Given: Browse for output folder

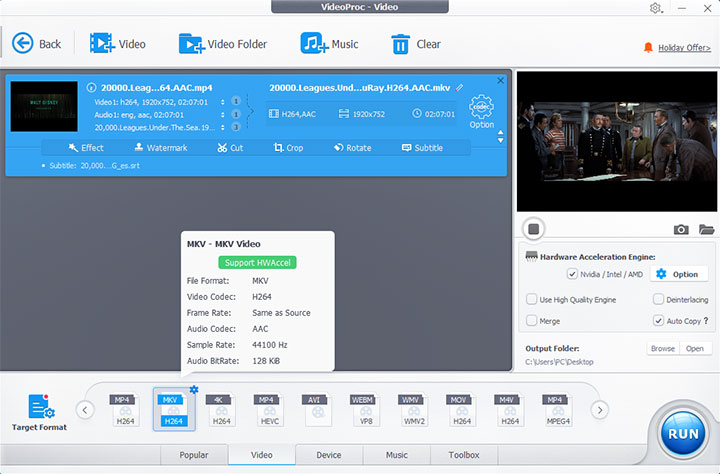Looking at the screenshot, I should (x=663, y=349).
